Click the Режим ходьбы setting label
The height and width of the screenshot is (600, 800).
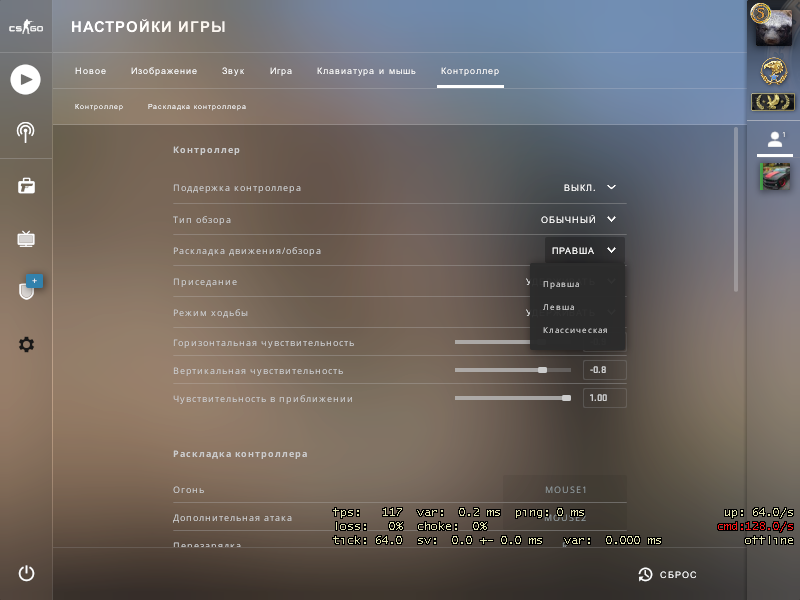click(210, 313)
